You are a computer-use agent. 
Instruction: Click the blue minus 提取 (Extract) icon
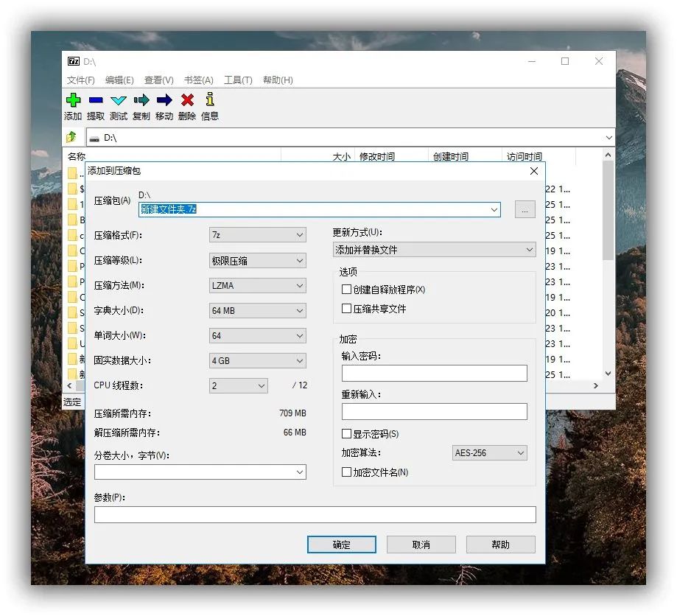[96, 100]
